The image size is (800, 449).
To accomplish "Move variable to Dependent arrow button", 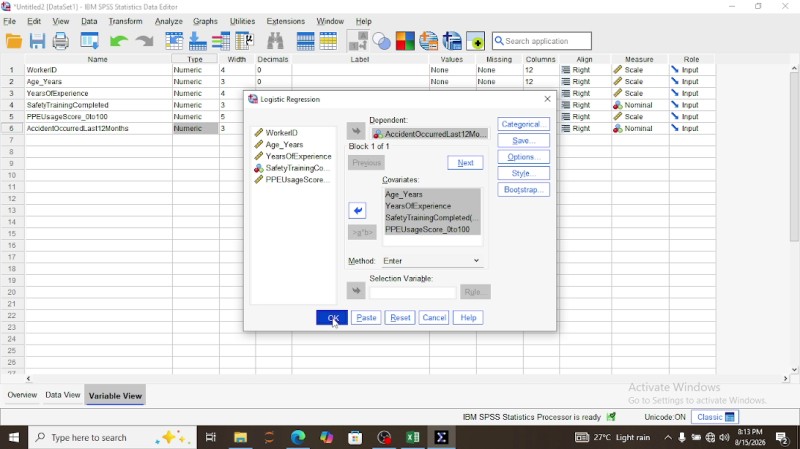I will pos(356,131).
